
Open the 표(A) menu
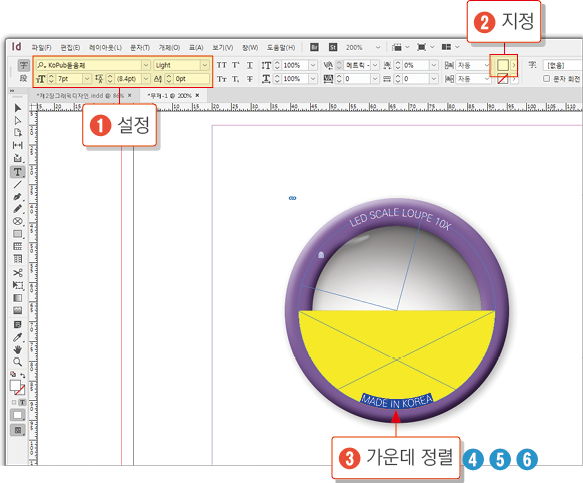point(196,48)
